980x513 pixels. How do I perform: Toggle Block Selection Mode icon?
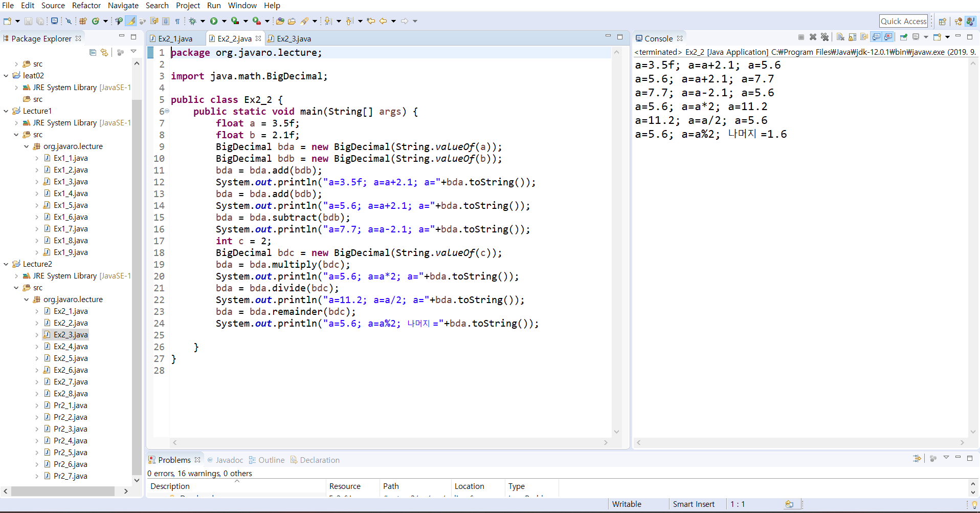(166, 21)
